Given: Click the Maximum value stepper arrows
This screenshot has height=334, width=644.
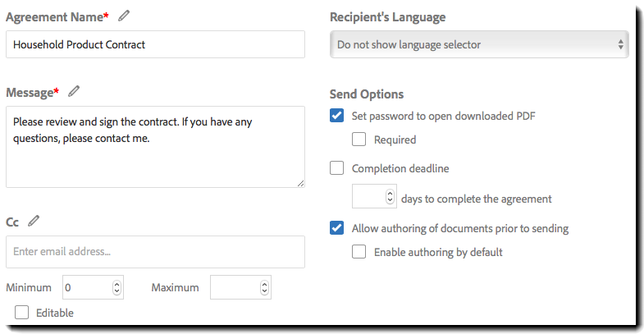Looking at the screenshot, I should pos(264,287).
